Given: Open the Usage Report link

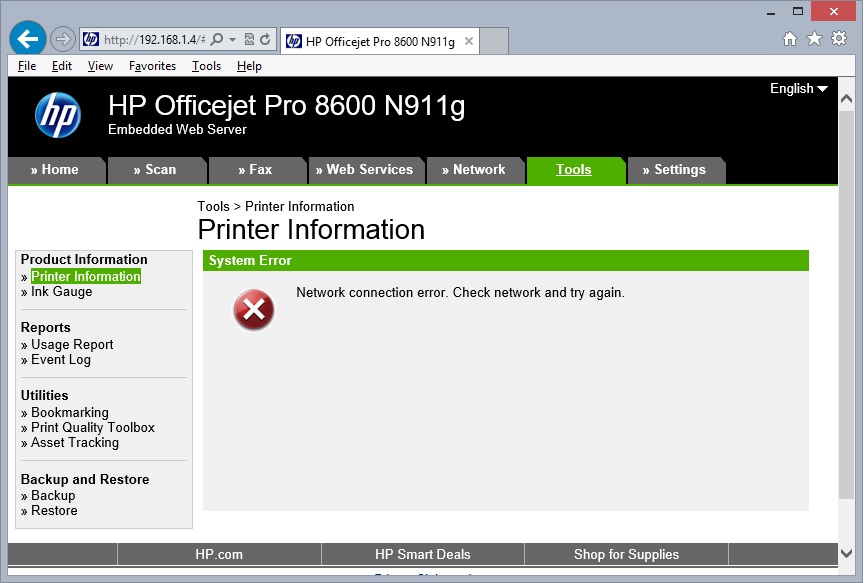Looking at the screenshot, I should click(x=72, y=344).
